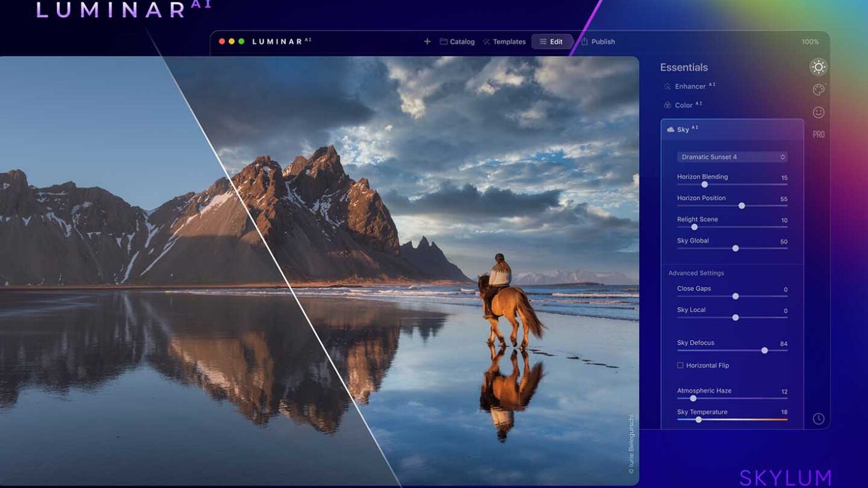Collapse the Sky AI panel
The image size is (868, 488).
point(732,129)
